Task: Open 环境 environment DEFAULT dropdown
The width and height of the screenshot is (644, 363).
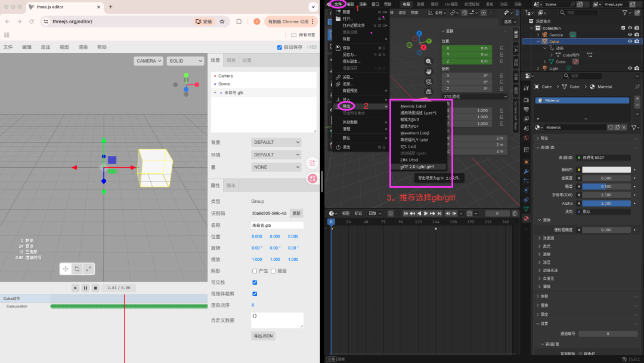Action: [x=276, y=155]
